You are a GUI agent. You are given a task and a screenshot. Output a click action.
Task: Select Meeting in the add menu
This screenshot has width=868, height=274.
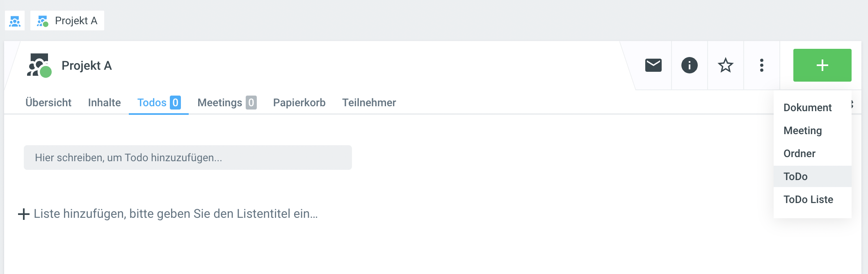(802, 130)
